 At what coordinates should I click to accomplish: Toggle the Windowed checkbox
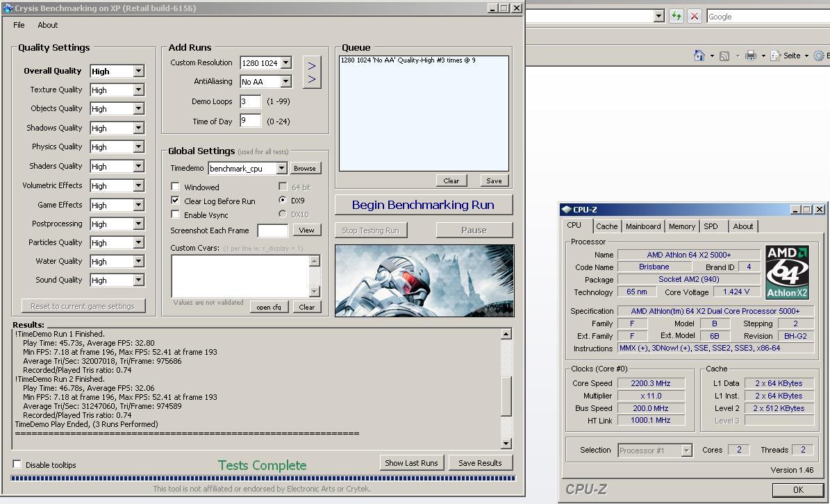pos(175,187)
